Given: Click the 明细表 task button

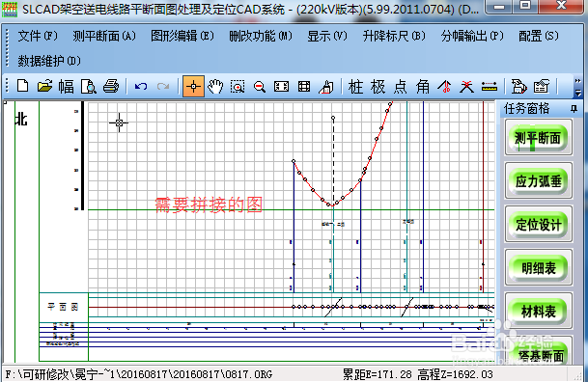Looking at the screenshot, I should point(538,267).
